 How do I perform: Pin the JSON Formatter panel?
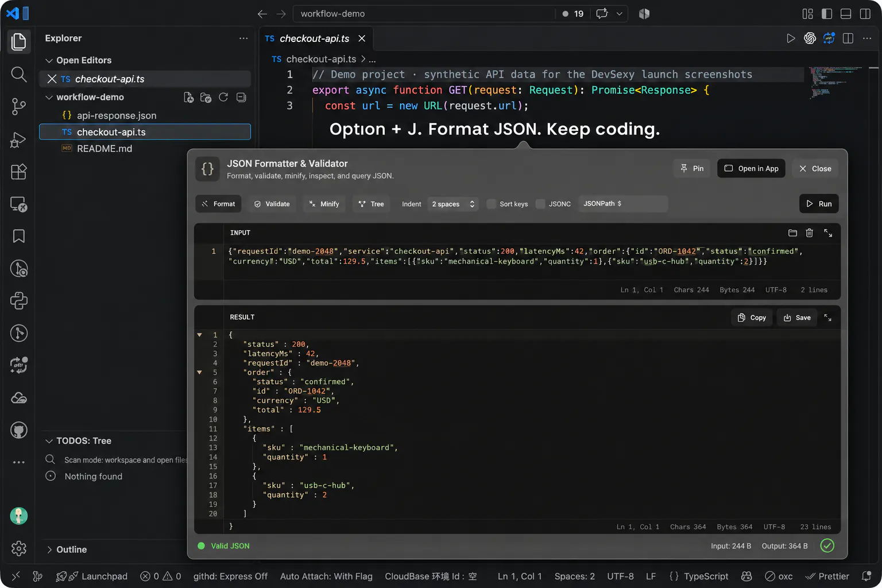coord(692,168)
